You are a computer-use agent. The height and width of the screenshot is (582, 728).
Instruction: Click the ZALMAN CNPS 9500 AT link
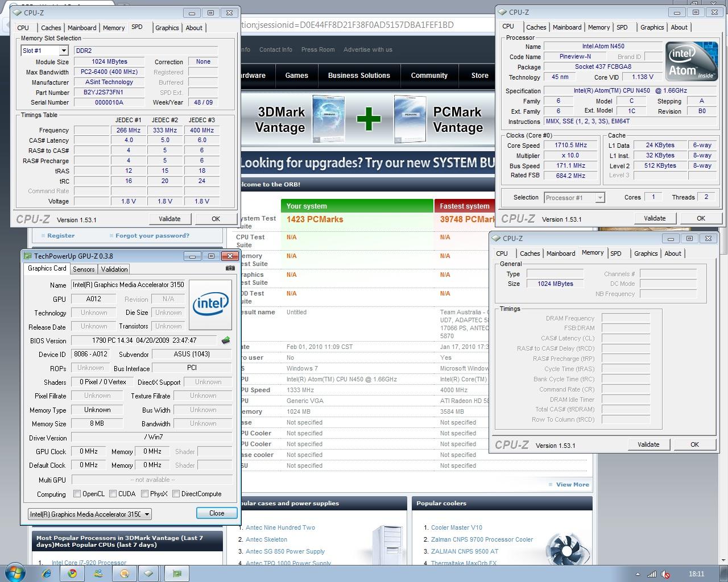click(x=465, y=551)
